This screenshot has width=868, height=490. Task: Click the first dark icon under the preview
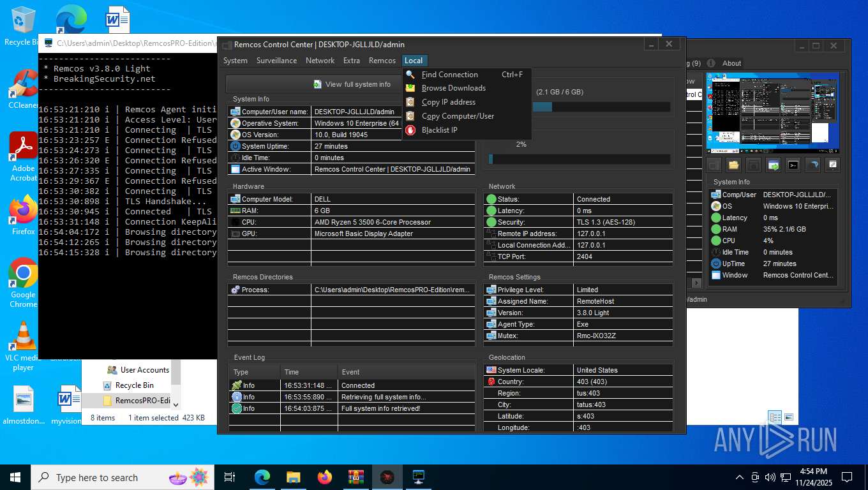tap(714, 165)
